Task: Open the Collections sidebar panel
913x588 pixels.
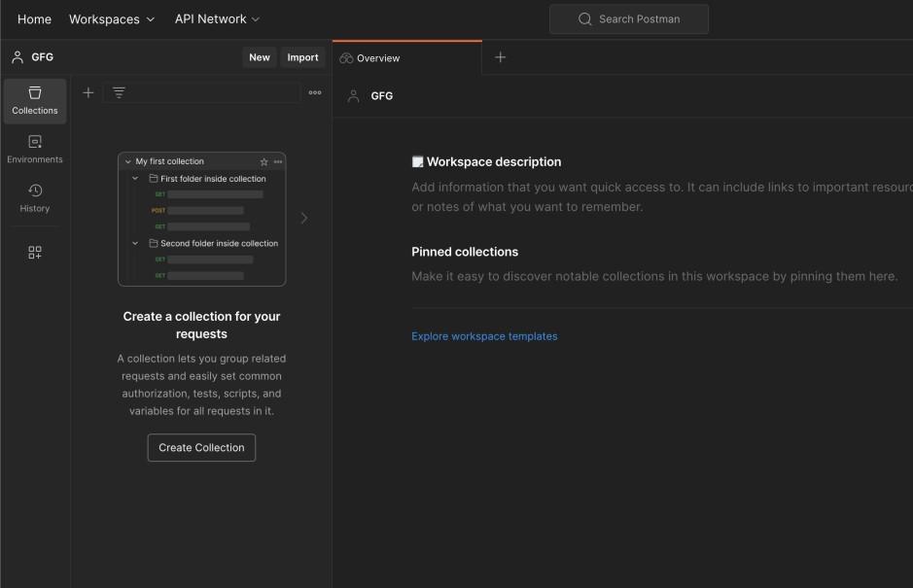Action: click(35, 100)
